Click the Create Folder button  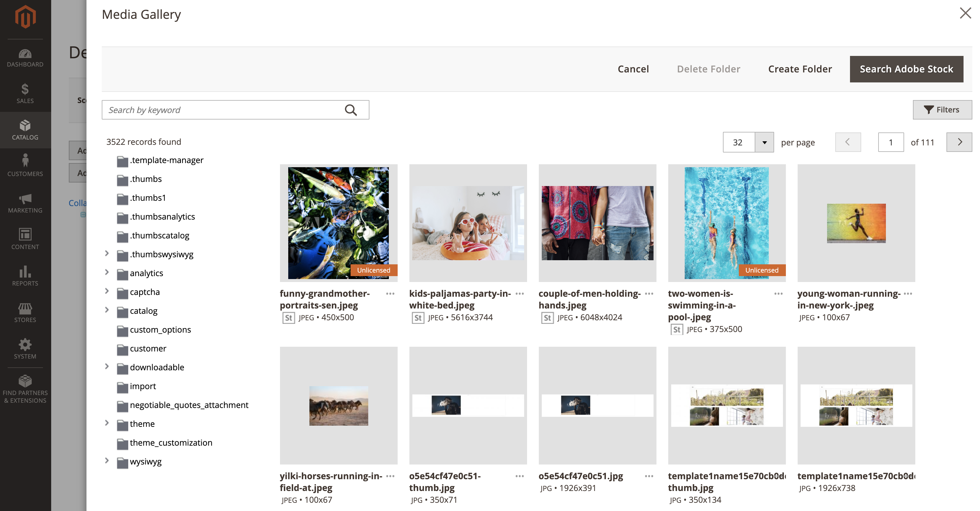799,69
